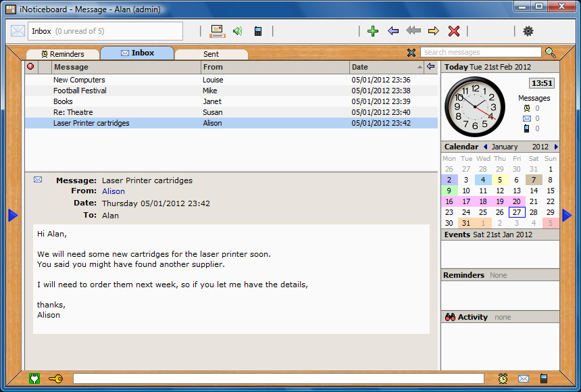Screen dimensions: 581x392
Task: Switch to the Sent tab
Action: pyautogui.click(x=211, y=54)
